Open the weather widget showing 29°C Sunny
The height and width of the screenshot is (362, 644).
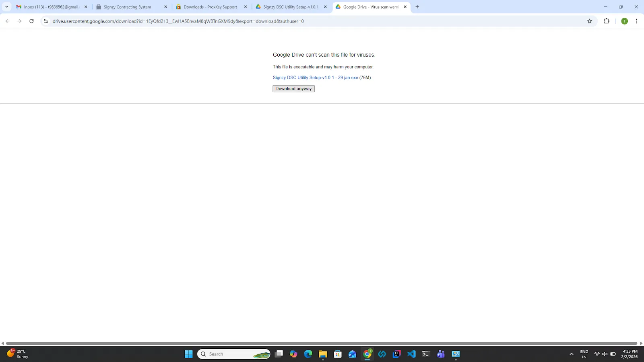(18, 354)
